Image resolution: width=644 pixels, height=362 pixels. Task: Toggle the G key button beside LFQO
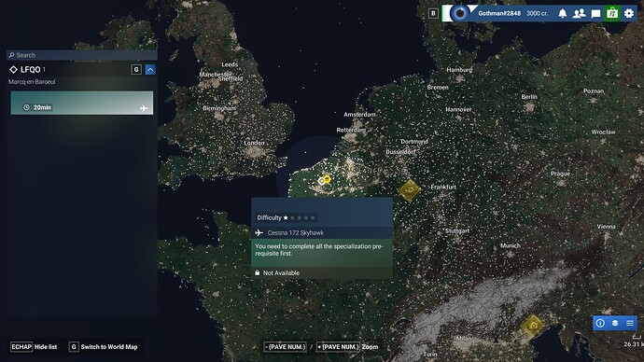[x=136, y=69]
